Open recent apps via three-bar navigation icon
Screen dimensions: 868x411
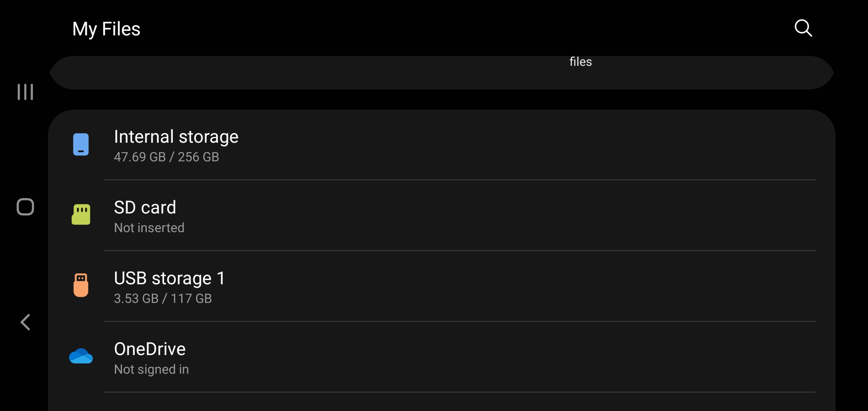pos(26,92)
